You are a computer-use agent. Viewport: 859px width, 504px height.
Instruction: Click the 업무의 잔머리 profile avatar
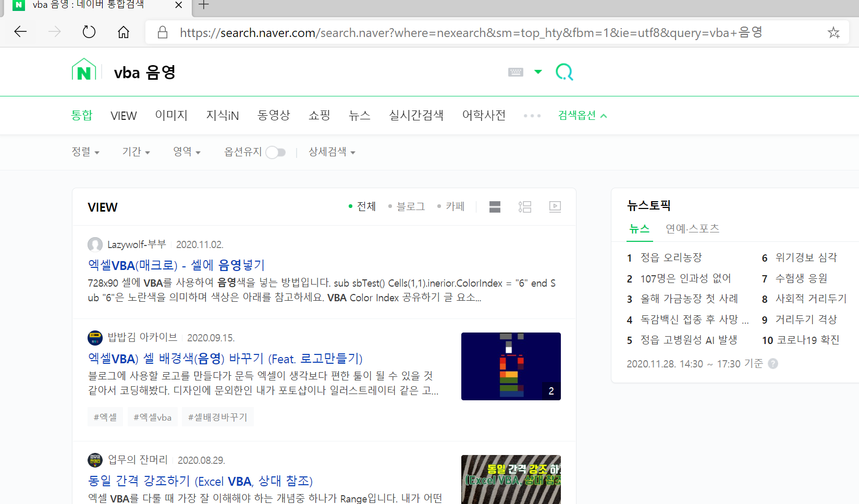95,460
